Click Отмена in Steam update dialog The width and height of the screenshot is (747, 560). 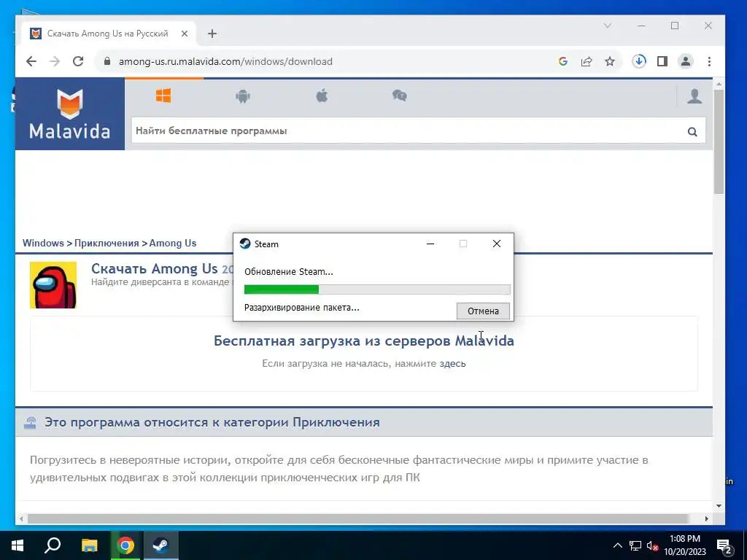(x=483, y=311)
